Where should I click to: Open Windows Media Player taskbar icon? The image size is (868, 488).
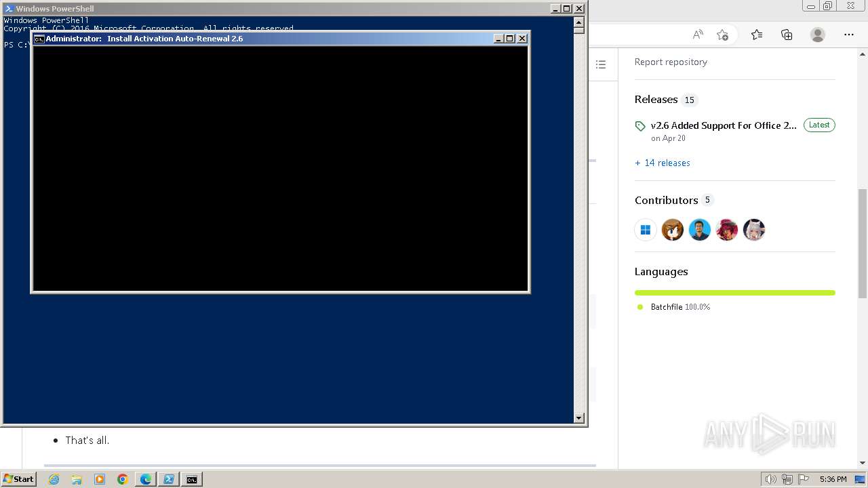point(100,479)
